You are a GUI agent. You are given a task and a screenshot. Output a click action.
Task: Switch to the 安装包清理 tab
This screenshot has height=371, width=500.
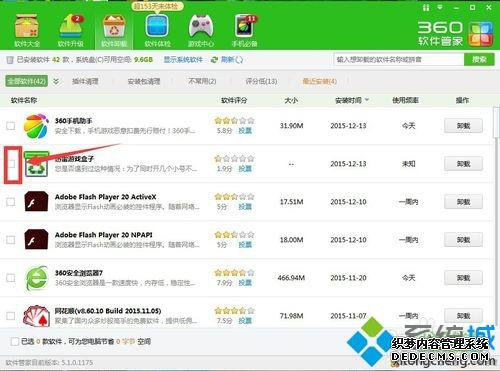[x=144, y=81]
